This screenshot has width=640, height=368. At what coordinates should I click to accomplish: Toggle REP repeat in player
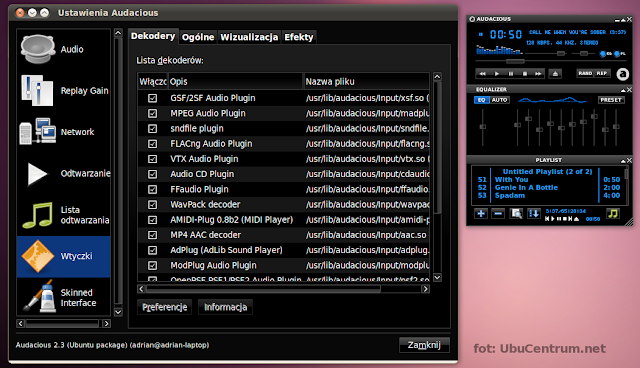[602, 73]
